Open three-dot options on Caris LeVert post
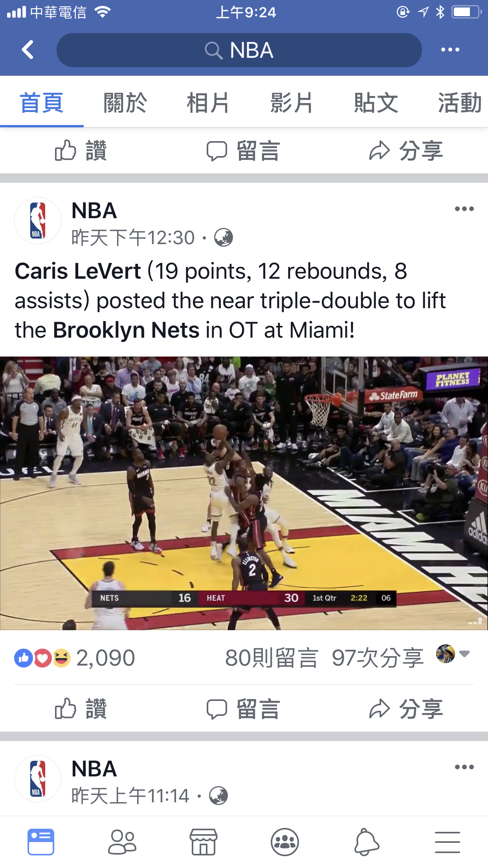The width and height of the screenshot is (488, 868). tap(464, 209)
